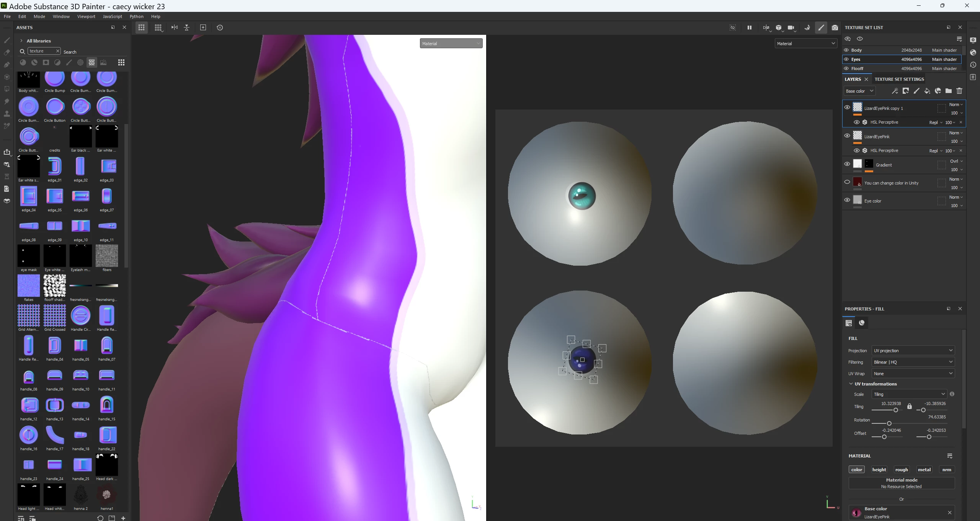Click the camera screenshot icon in viewport toolbar
Viewport: 980px width, 521px height.
tap(835, 28)
